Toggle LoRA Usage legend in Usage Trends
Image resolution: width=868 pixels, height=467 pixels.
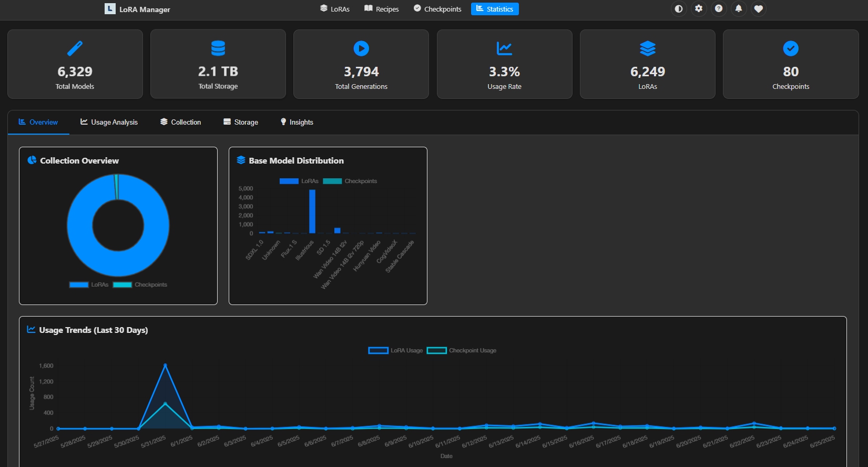pyautogui.click(x=395, y=350)
